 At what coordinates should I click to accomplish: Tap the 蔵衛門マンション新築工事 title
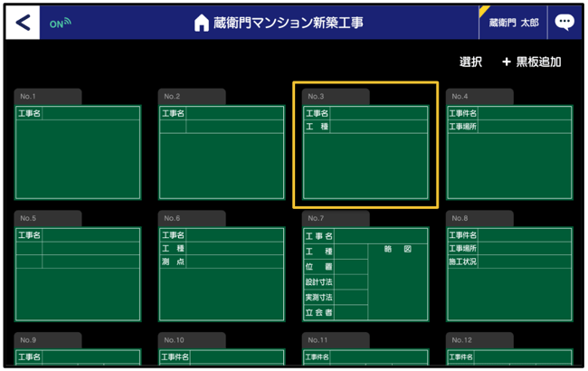click(x=288, y=24)
